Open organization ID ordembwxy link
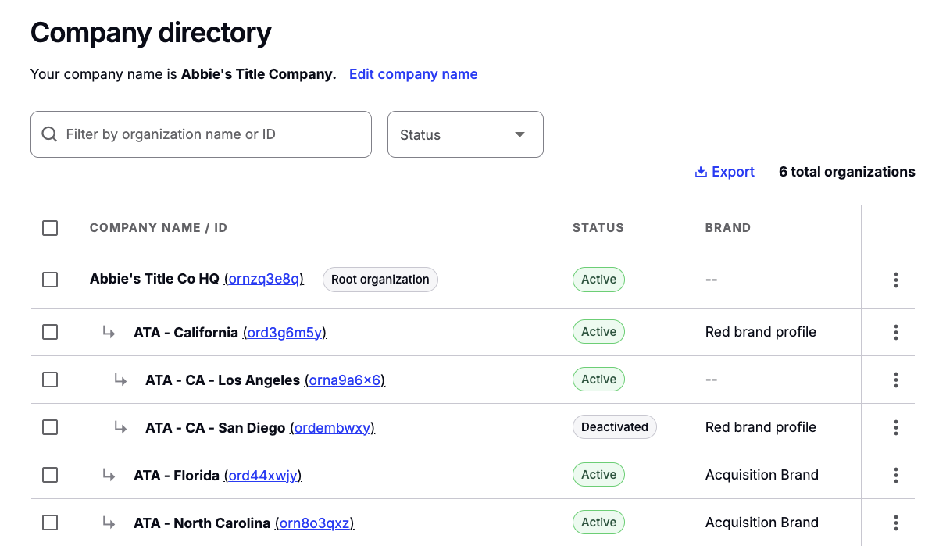939x560 pixels. tap(332, 427)
